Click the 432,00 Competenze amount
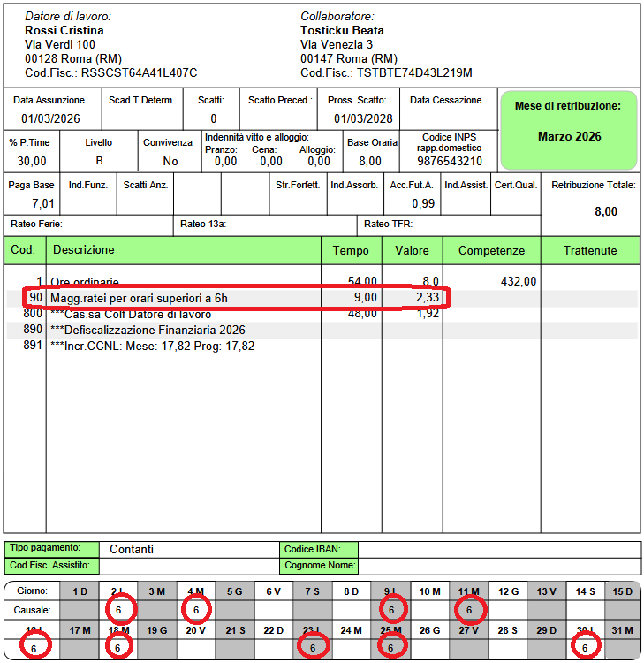Image resolution: width=644 pixels, height=663 pixels. [519, 281]
